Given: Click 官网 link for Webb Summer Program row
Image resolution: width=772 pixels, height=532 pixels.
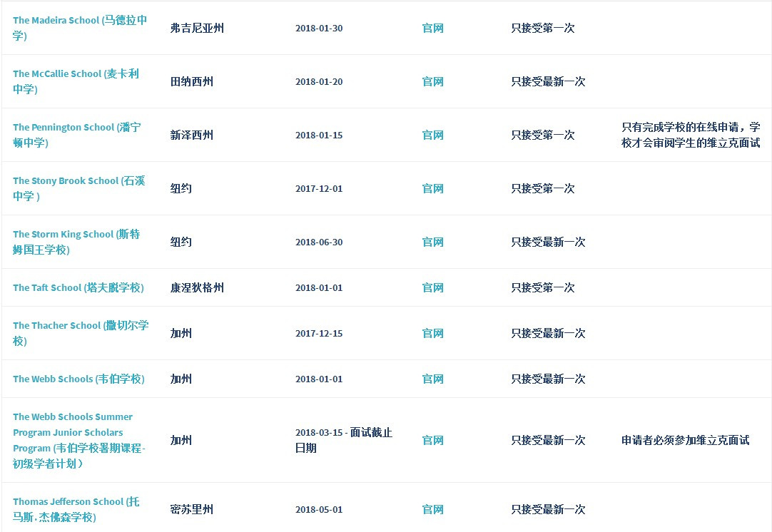Looking at the screenshot, I should pos(433,441).
